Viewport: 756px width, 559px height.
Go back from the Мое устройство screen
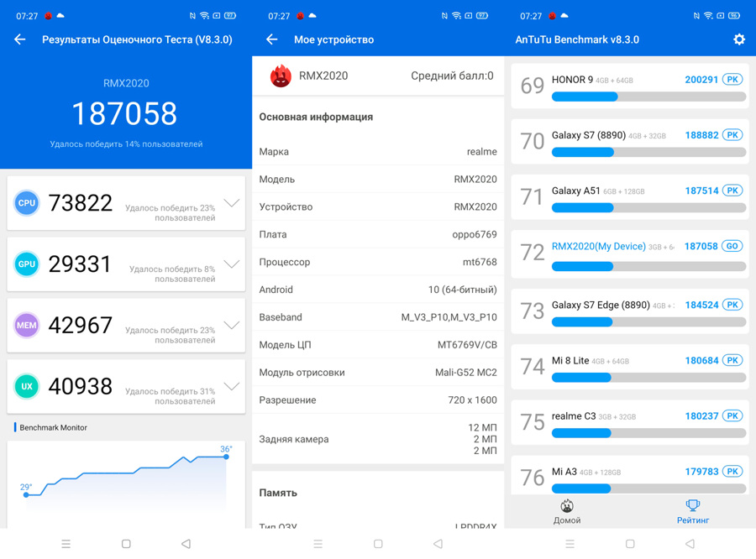tap(272, 39)
